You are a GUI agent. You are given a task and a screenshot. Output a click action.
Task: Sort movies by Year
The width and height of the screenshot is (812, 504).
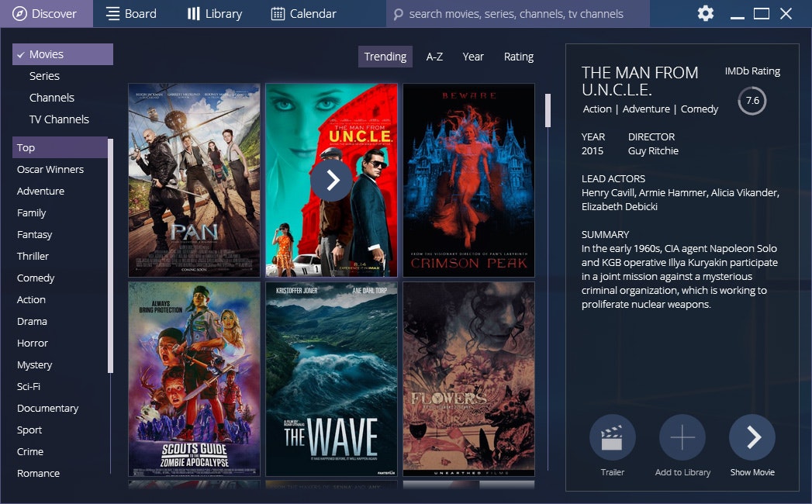[473, 57]
